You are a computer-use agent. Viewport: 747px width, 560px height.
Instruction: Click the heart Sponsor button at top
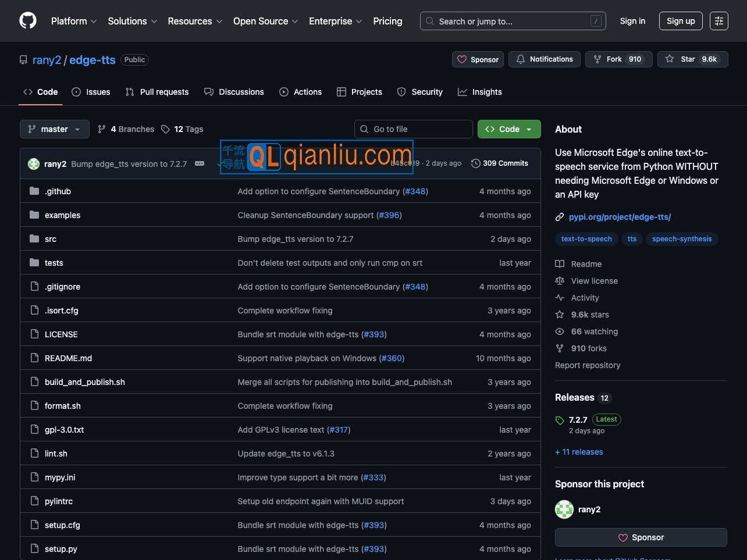pos(478,59)
